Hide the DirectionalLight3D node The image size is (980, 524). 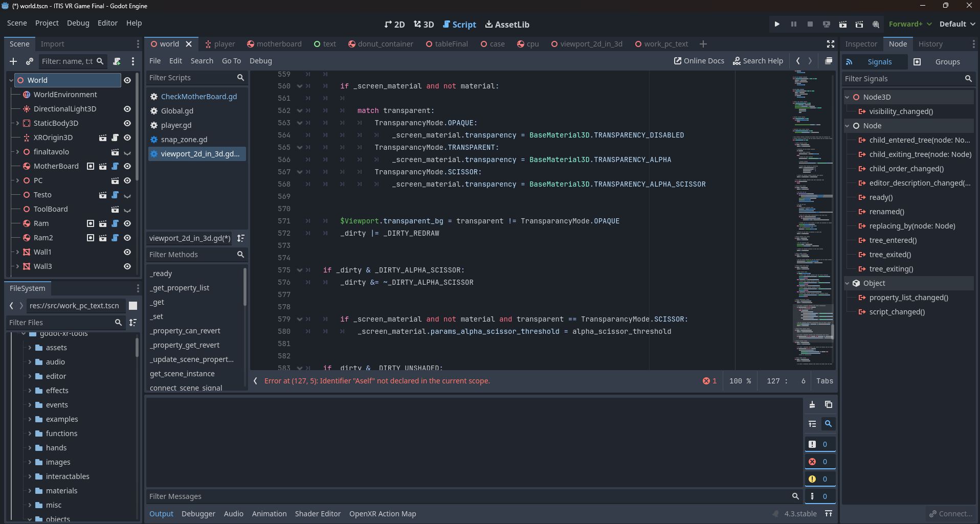[x=127, y=109]
